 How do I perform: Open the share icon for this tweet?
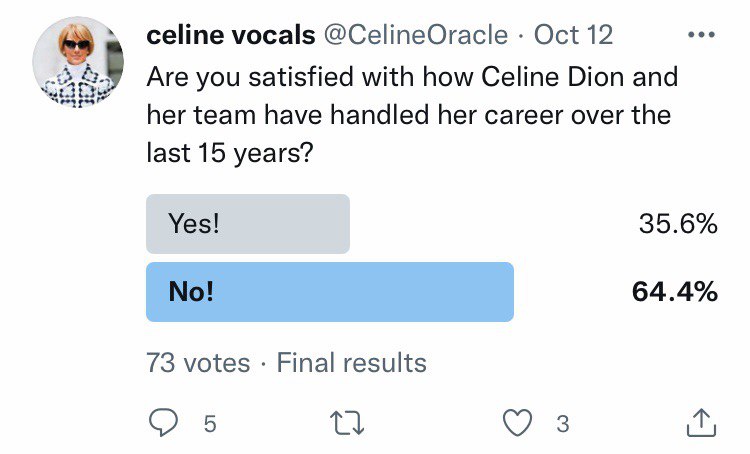point(702,423)
